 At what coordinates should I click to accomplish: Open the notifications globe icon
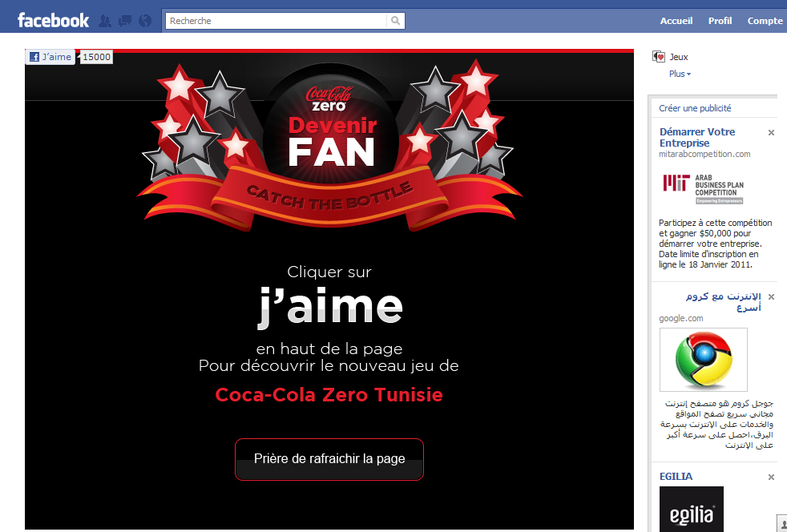coord(144,21)
